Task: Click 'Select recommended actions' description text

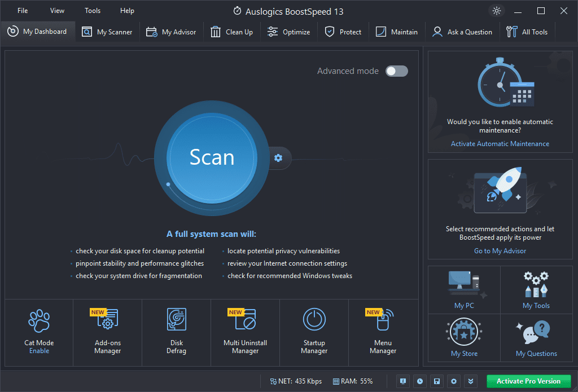Action: click(x=500, y=233)
